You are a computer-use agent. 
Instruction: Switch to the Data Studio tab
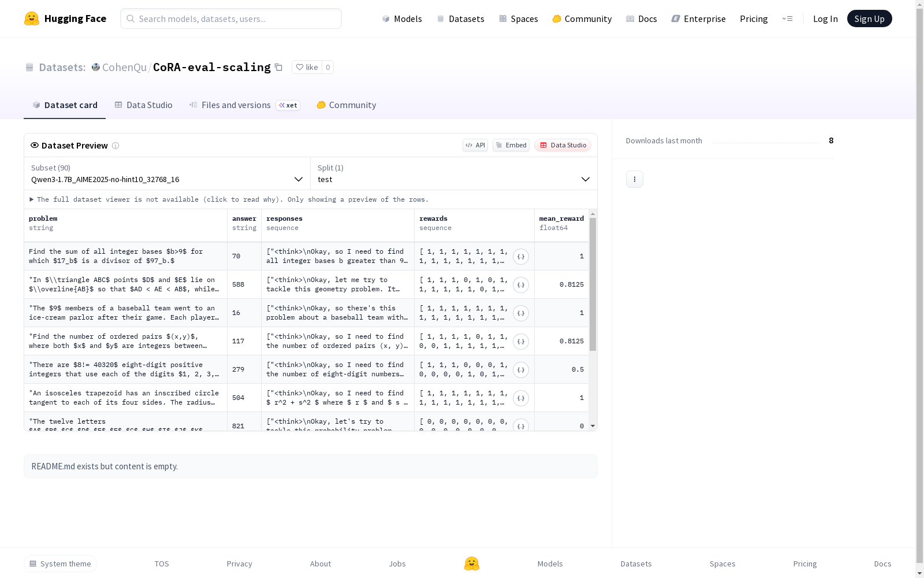click(x=144, y=105)
